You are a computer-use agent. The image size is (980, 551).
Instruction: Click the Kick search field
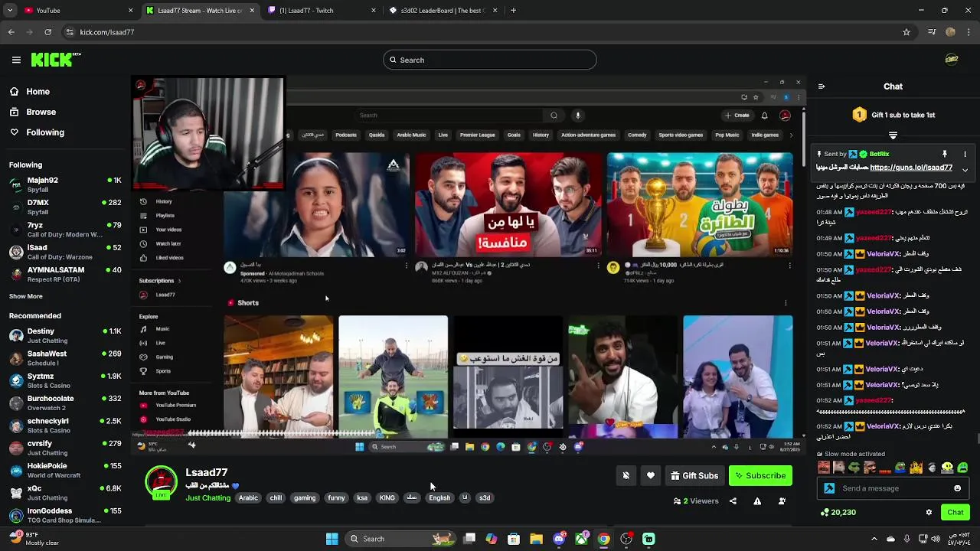click(x=490, y=60)
